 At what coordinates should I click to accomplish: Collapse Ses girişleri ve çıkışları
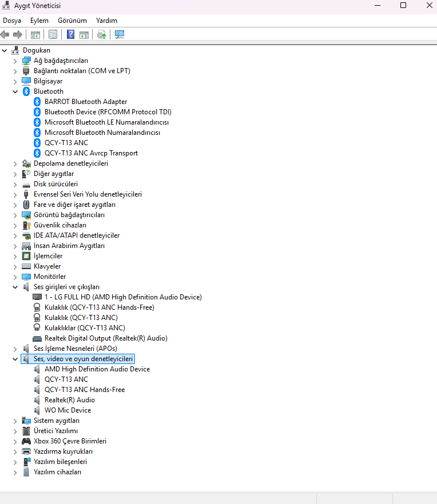(x=15, y=287)
